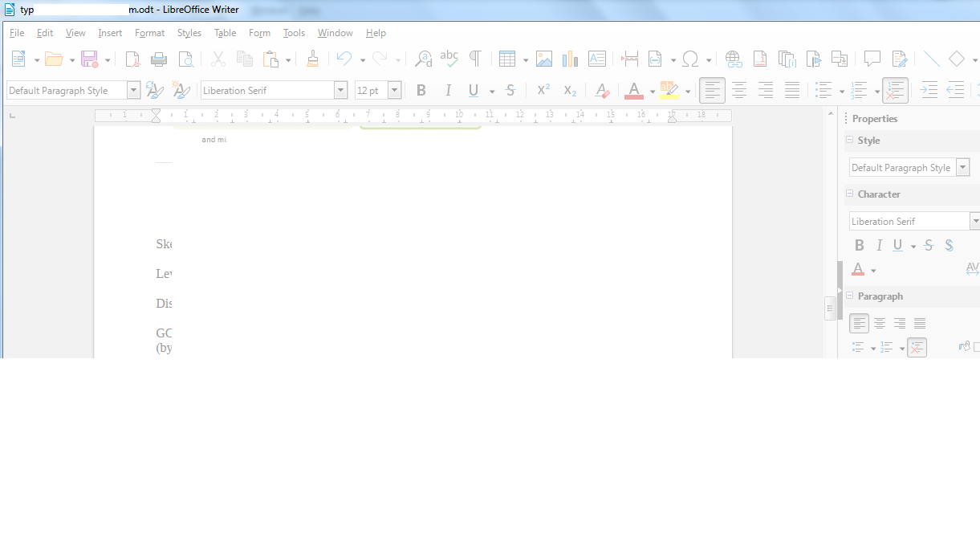The image size is (980, 535).
Task: Collapse the Paragraph section in sidebar
Action: pyautogui.click(x=849, y=296)
